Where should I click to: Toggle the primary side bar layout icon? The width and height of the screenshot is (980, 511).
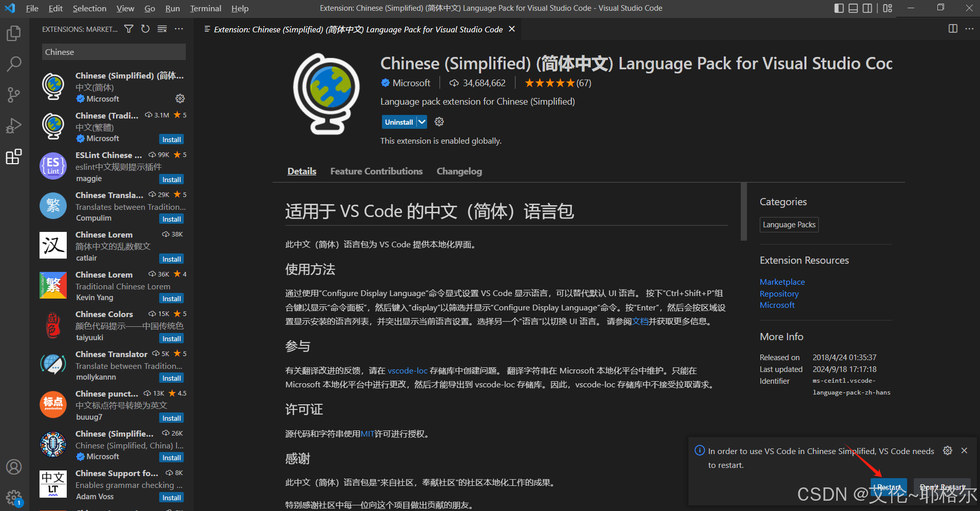(839, 8)
